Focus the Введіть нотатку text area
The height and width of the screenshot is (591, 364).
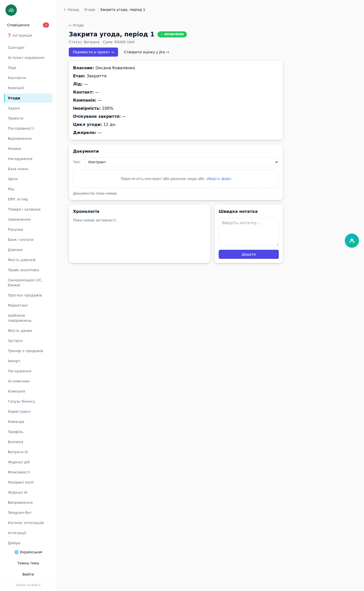pyautogui.click(x=249, y=232)
